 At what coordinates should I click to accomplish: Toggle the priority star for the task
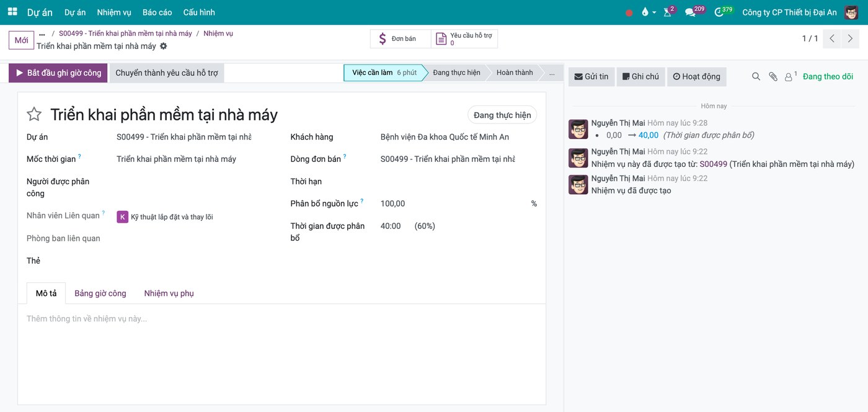(x=34, y=114)
